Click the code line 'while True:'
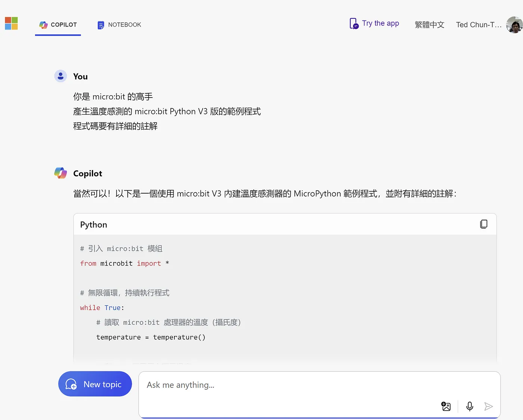This screenshot has width=523, height=420. point(102,308)
